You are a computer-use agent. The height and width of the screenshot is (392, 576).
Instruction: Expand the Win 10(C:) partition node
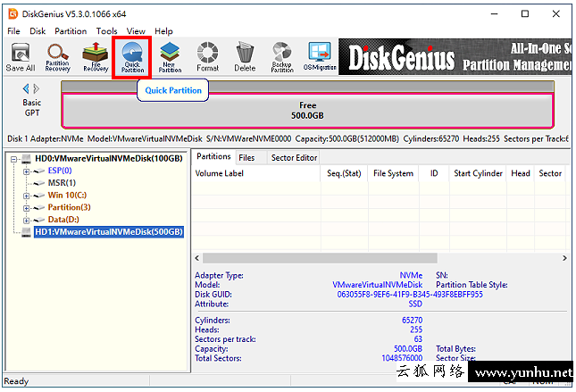click(26, 196)
